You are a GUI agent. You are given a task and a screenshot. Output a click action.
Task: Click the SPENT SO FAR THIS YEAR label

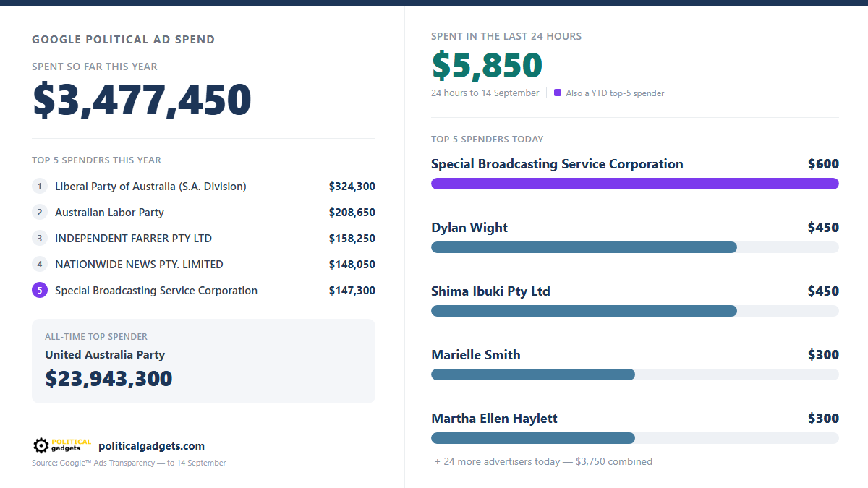(95, 67)
